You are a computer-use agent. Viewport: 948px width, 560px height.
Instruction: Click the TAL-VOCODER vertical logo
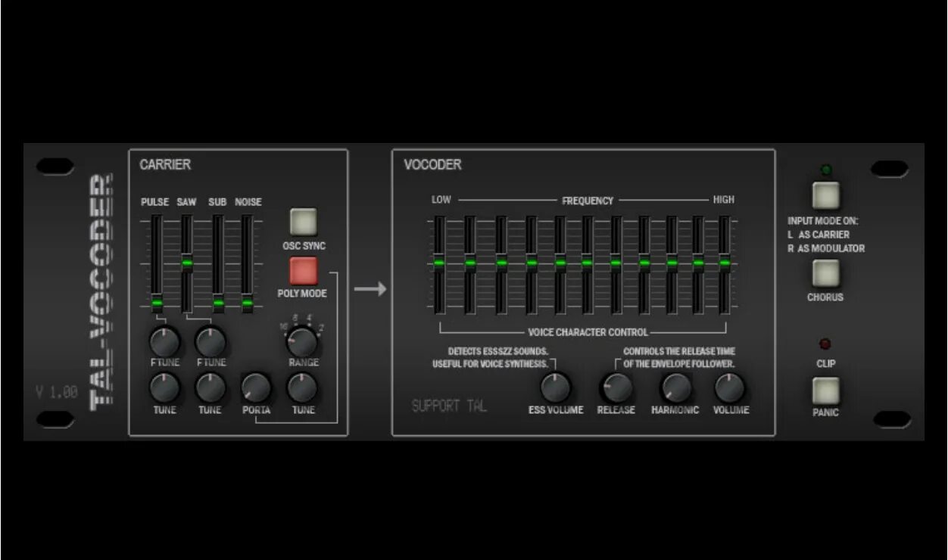pos(102,293)
